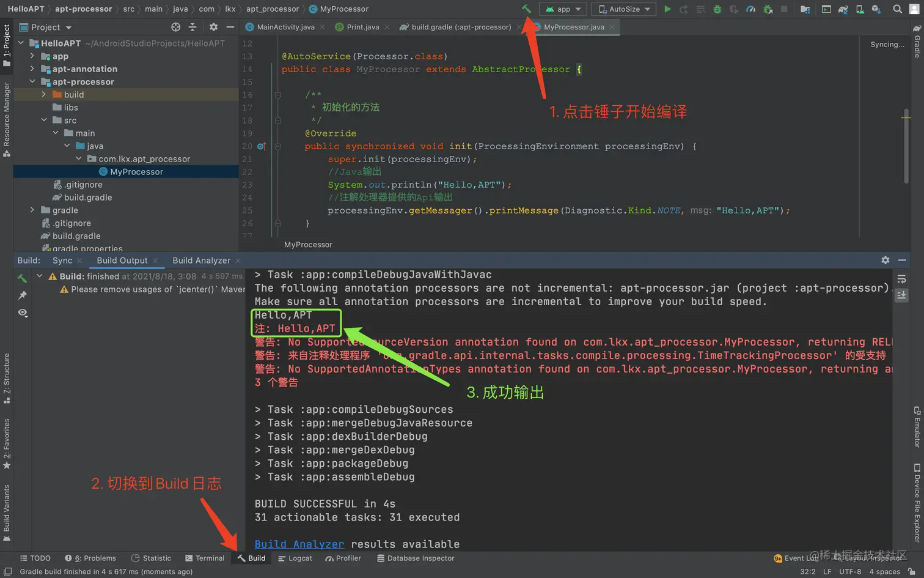Toggle the Emulator side tab
Image resolution: width=924 pixels, height=578 pixels.
(x=917, y=427)
